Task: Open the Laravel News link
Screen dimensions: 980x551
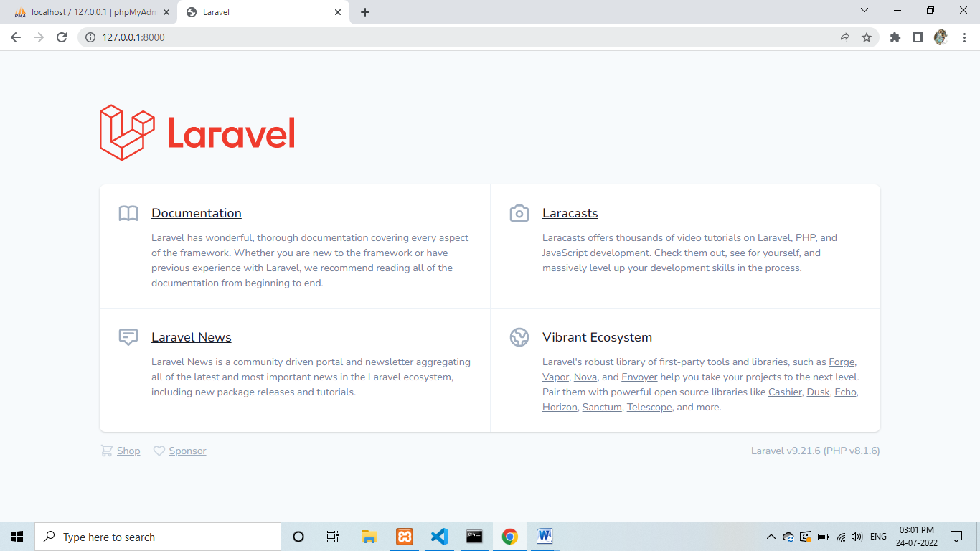Action: pyautogui.click(x=192, y=337)
